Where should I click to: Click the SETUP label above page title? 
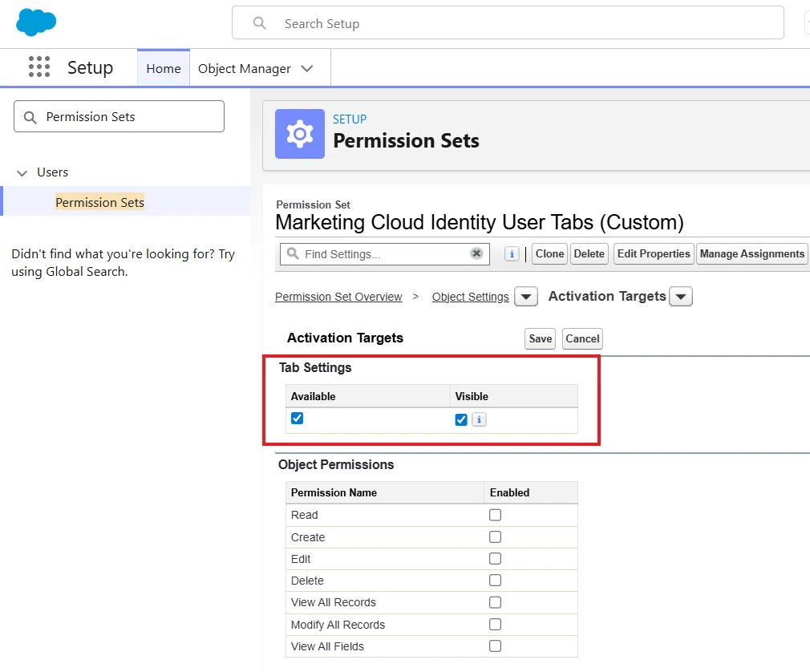tap(349, 119)
